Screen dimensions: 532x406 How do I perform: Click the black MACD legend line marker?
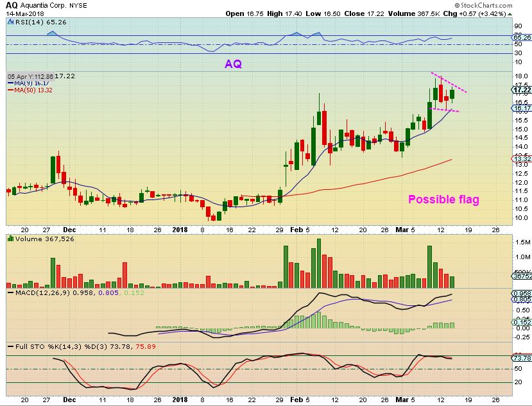pyautogui.click(x=11, y=292)
